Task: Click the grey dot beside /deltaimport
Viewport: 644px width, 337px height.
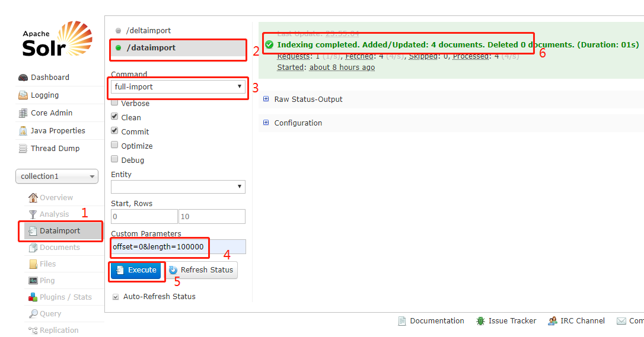Action: pos(118,31)
